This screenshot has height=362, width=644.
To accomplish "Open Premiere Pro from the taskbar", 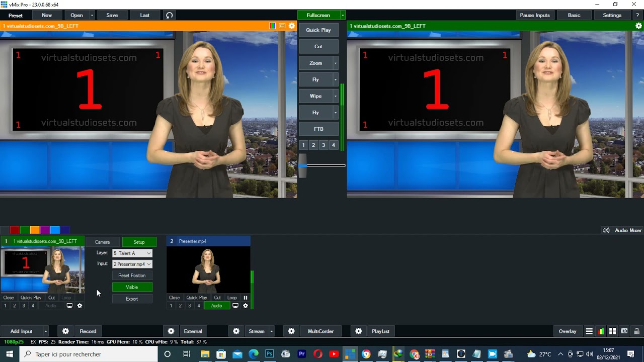I will point(302,354).
